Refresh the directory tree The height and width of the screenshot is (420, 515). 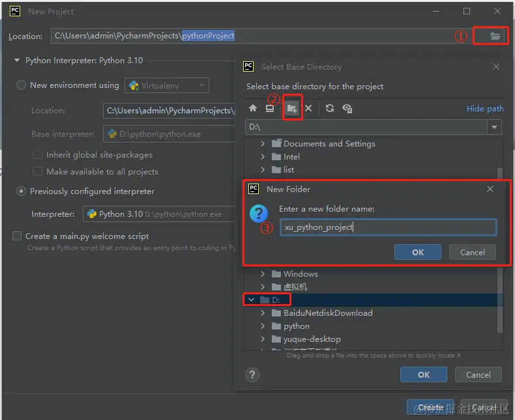coord(330,108)
